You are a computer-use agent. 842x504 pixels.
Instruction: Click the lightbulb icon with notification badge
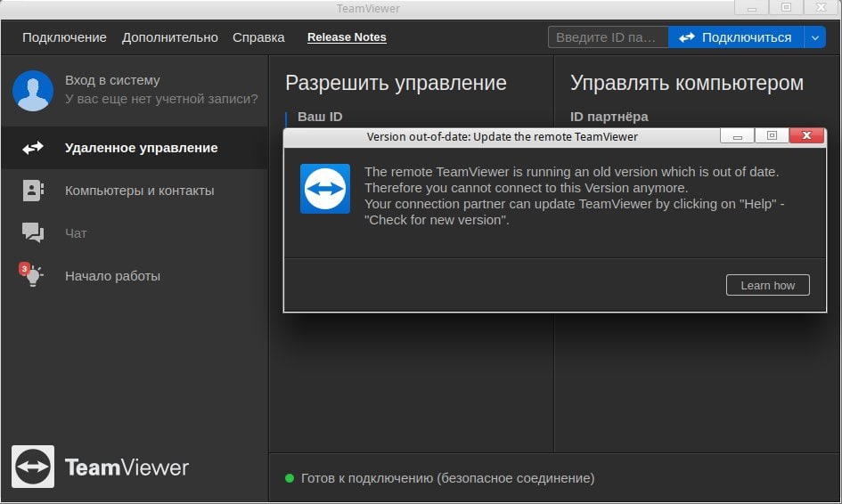pyautogui.click(x=32, y=275)
